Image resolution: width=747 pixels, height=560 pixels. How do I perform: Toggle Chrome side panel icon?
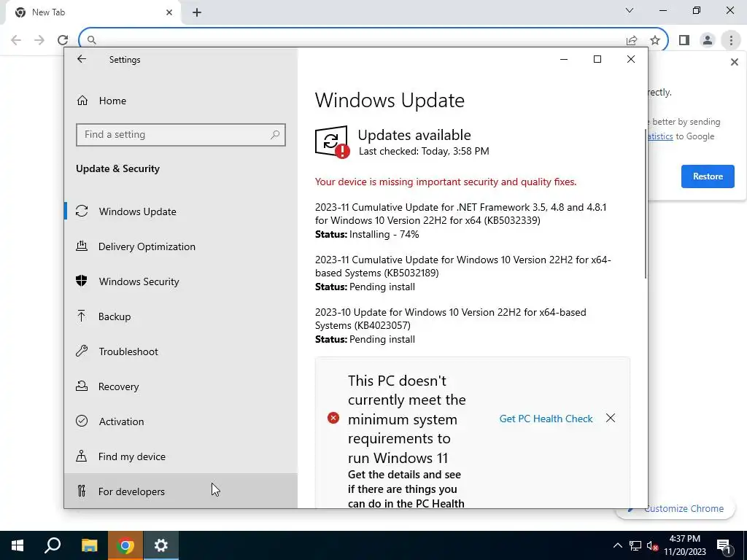[684, 40]
